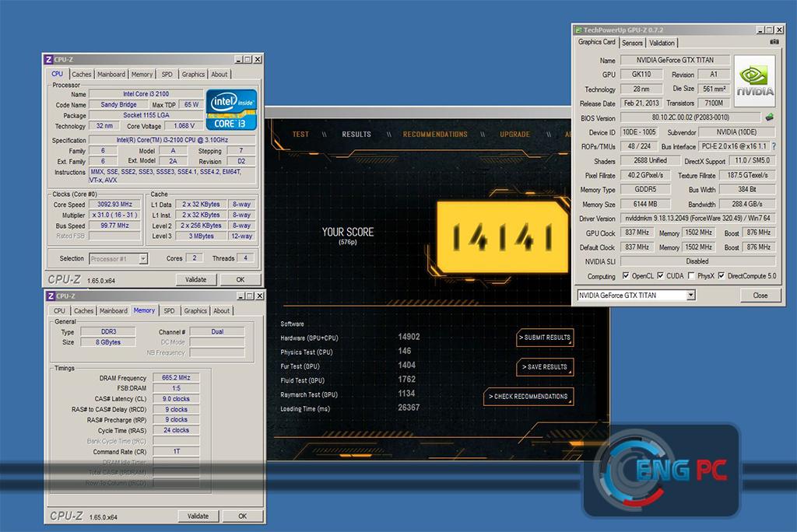The height and width of the screenshot is (532, 797).
Task: Click the CHECK RECOMMENDATIONS button
Action: [x=528, y=397]
